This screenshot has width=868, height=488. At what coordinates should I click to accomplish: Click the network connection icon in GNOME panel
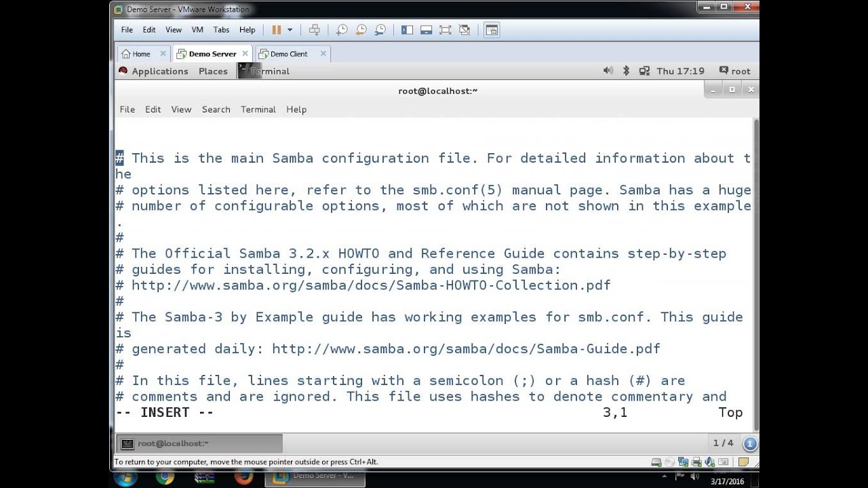click(644, 70)
